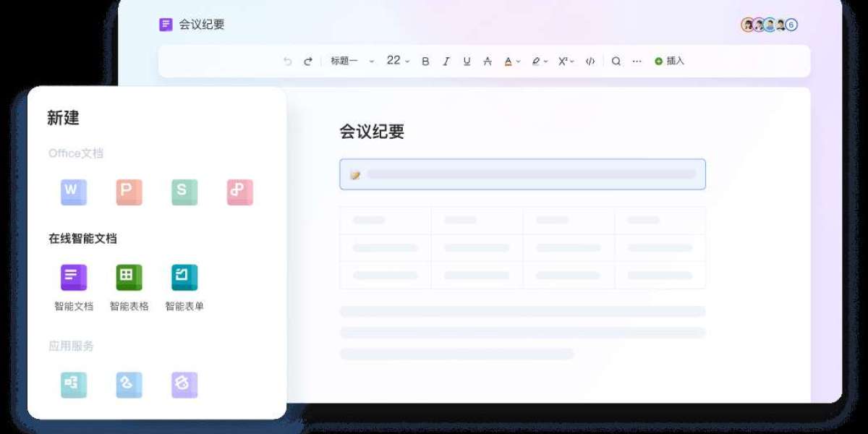Open the overflow menu with three dots
The width and height of the screenshot is (868, 434).
point(637,61)
